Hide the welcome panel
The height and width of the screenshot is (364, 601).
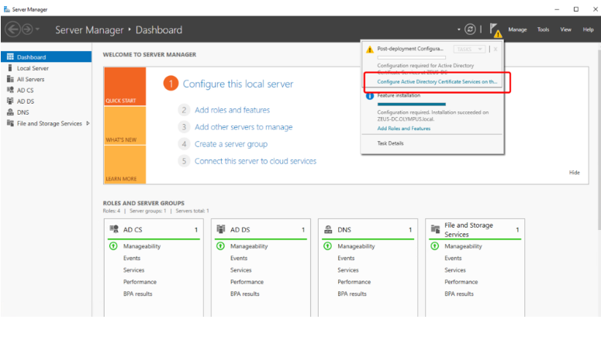pos(574,173)
